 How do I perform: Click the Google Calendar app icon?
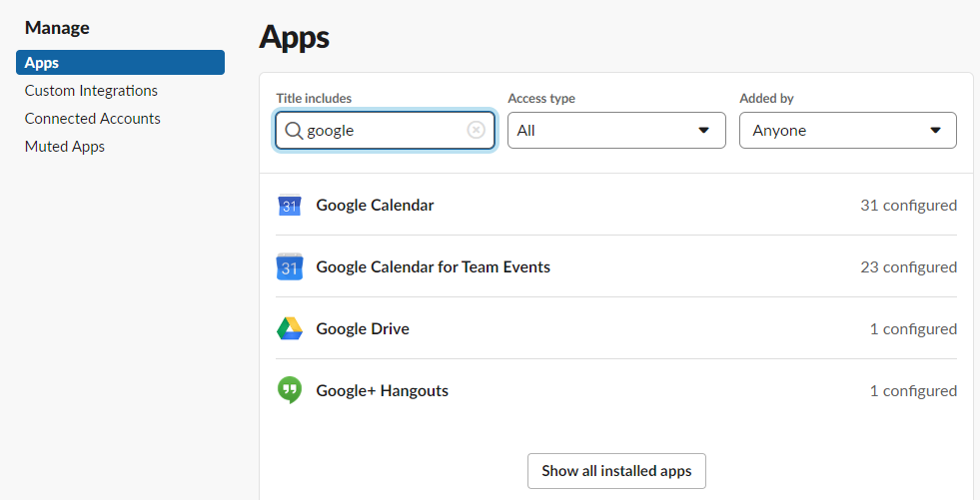290,205
